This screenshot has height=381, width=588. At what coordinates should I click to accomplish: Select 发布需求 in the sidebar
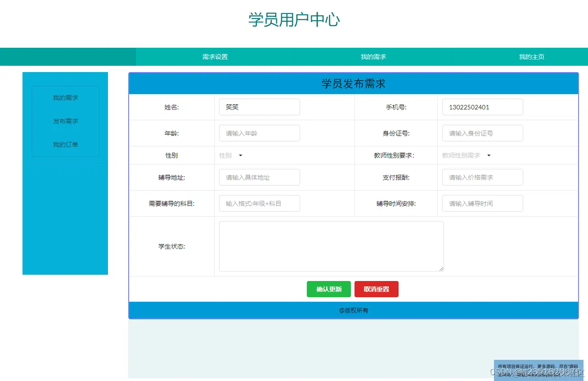click(x=66, y=121)
